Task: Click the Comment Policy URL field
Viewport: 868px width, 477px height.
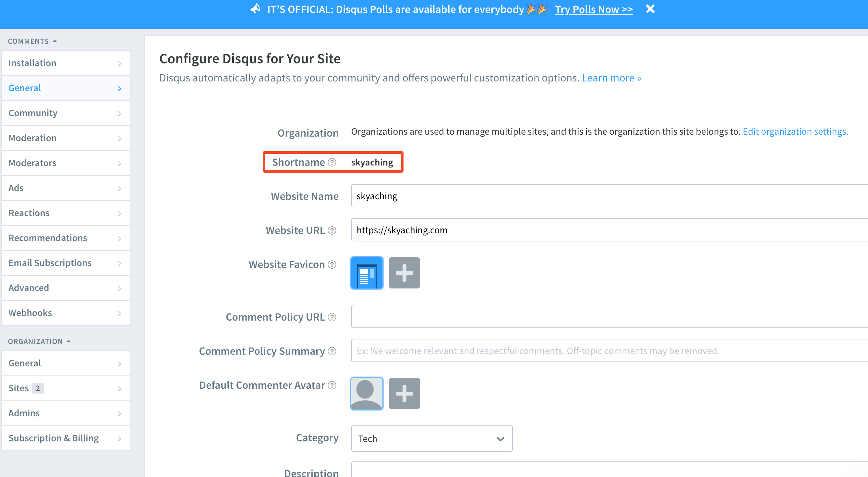Action: click(609, 316)
